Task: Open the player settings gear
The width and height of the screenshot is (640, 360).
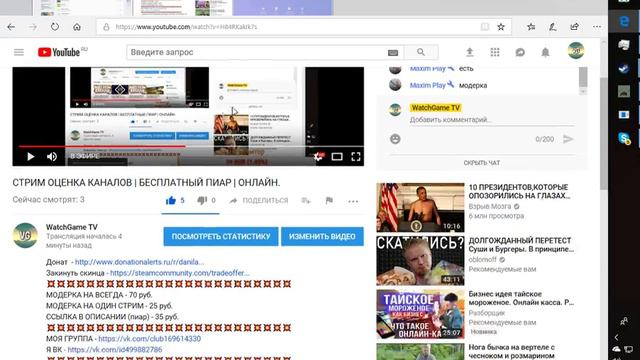Action: 318,157
